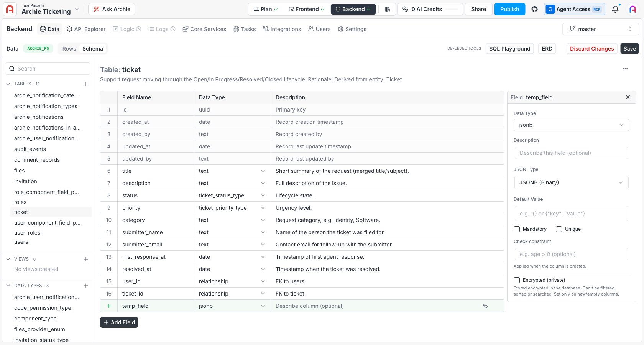Create a new view with plus icon
Screen dimensions: 644x345
point(86,259)
